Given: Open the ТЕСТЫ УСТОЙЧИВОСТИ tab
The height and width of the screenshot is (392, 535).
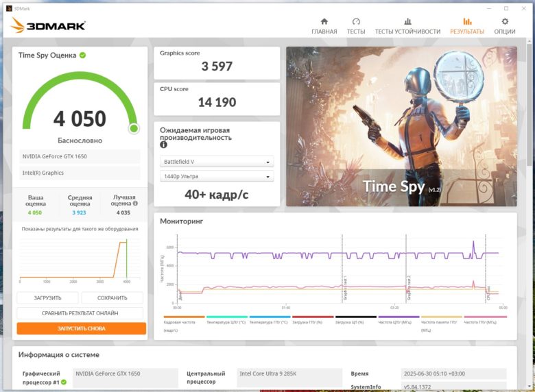Looking at the screenshot, I should click(407, 26).
